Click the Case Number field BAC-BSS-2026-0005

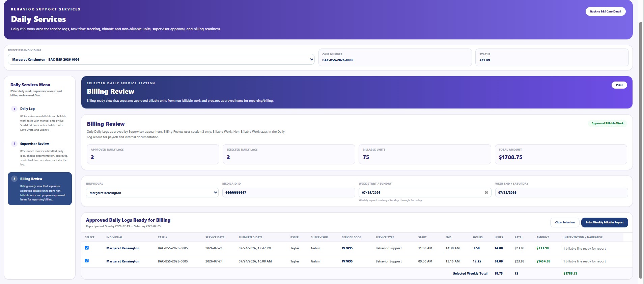[x=395, y=57]
